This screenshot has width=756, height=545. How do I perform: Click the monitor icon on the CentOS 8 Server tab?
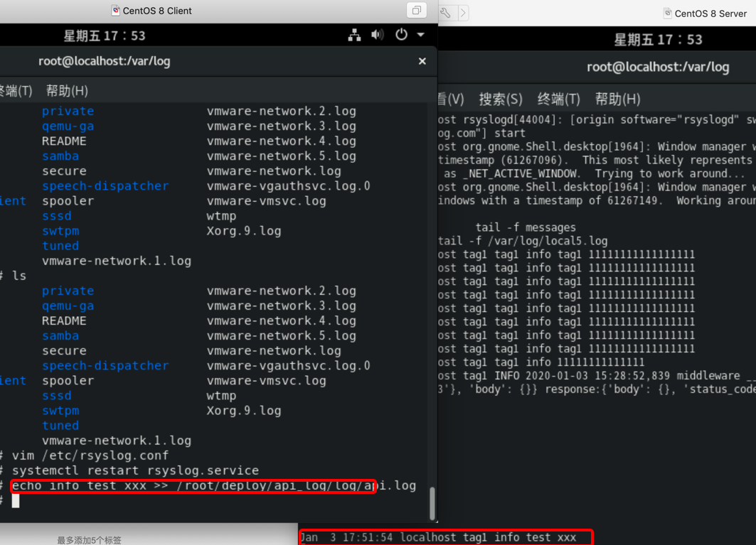(x=668, y=13)
